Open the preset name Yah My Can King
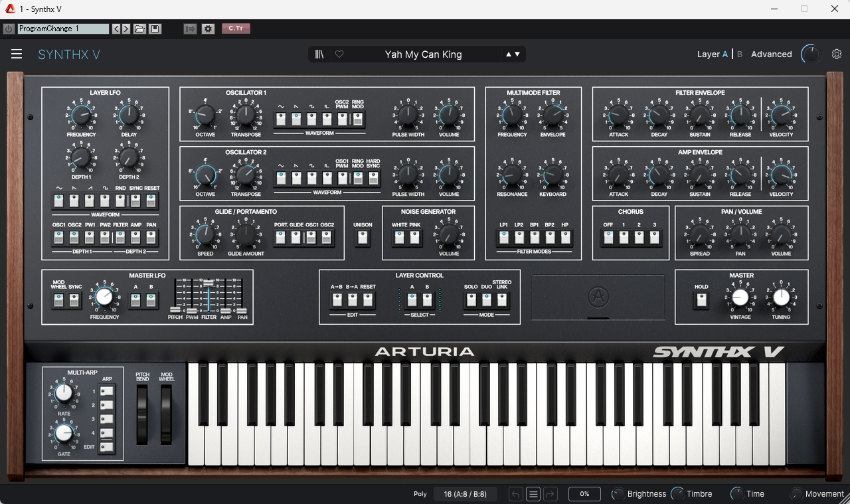The height and width of the screenshot is (504, 850). pos(423,54)
